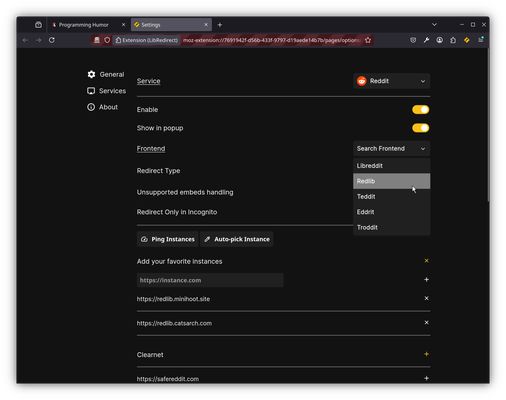This screenshot has width=506, height=400.
Task: Close the Settings tab
Action: pyautogui.click(x=206, y=25)
